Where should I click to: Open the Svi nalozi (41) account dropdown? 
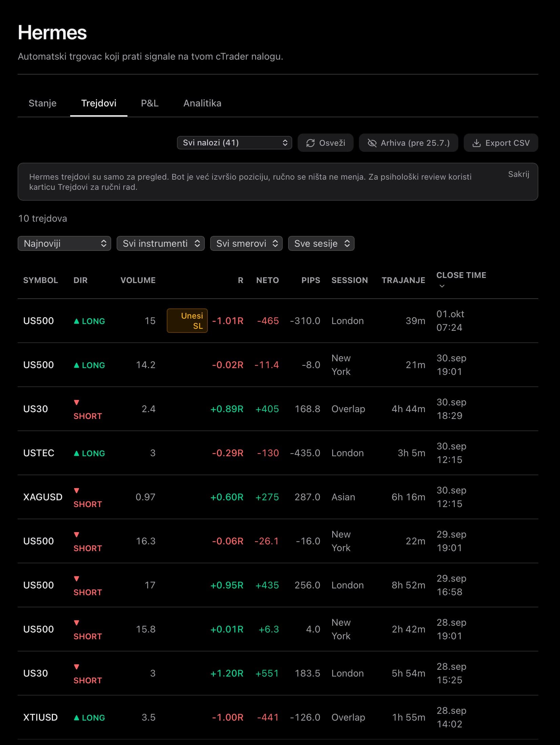point(234,143)
